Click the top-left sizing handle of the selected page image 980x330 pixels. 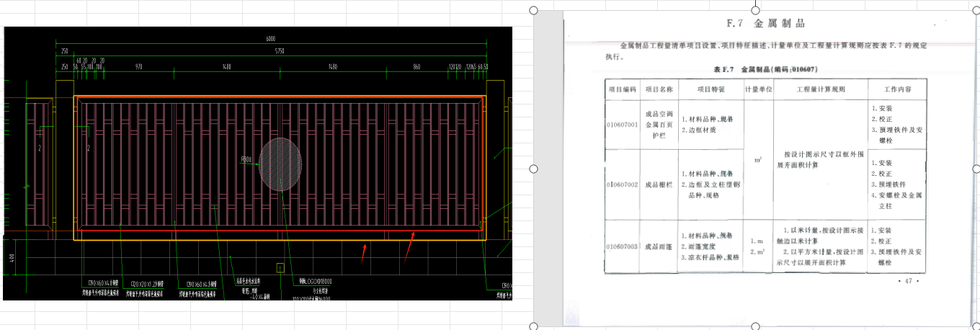pyautogui.click(x=534, y=10)
